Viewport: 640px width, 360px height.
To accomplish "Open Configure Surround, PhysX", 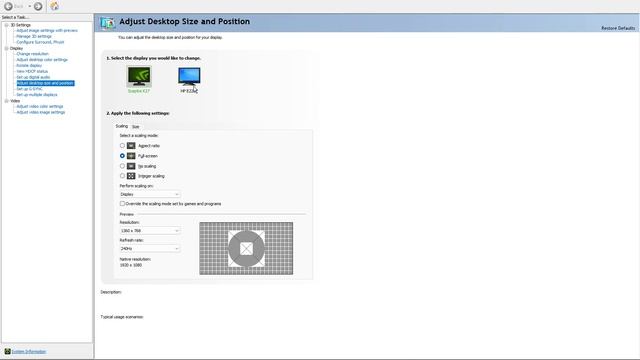I will pos(40,42).
